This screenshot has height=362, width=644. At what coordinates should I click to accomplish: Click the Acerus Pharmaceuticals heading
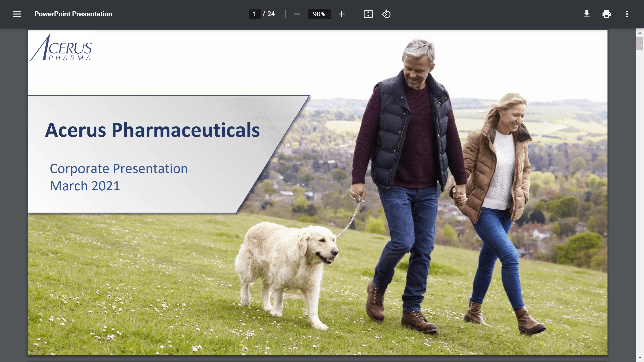[152, 130]
